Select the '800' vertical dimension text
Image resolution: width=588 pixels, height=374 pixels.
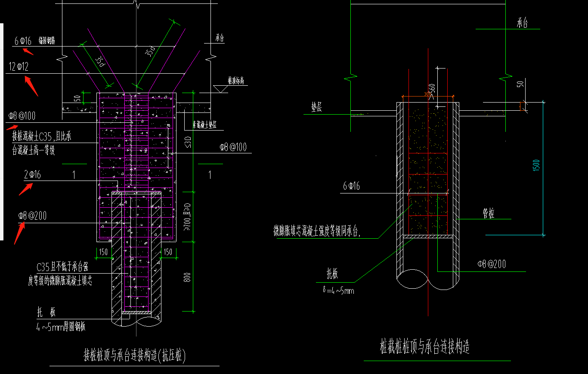[x=187, y=277]
